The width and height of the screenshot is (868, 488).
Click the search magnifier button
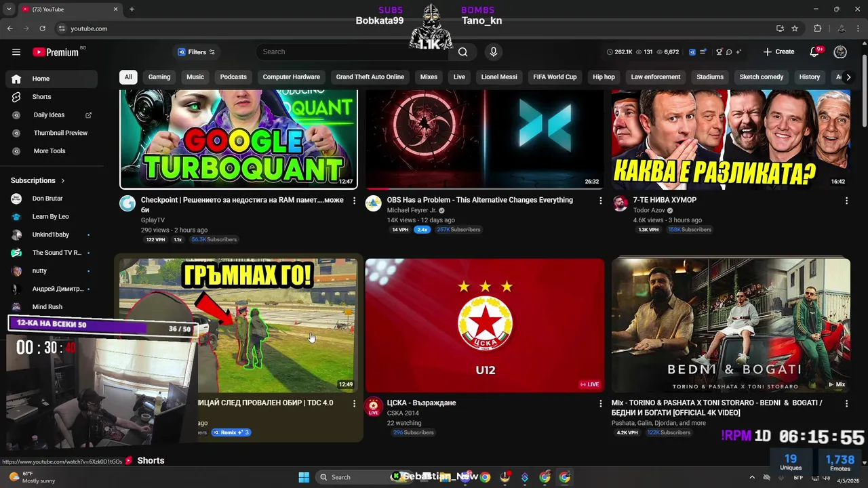coord(462,52)
